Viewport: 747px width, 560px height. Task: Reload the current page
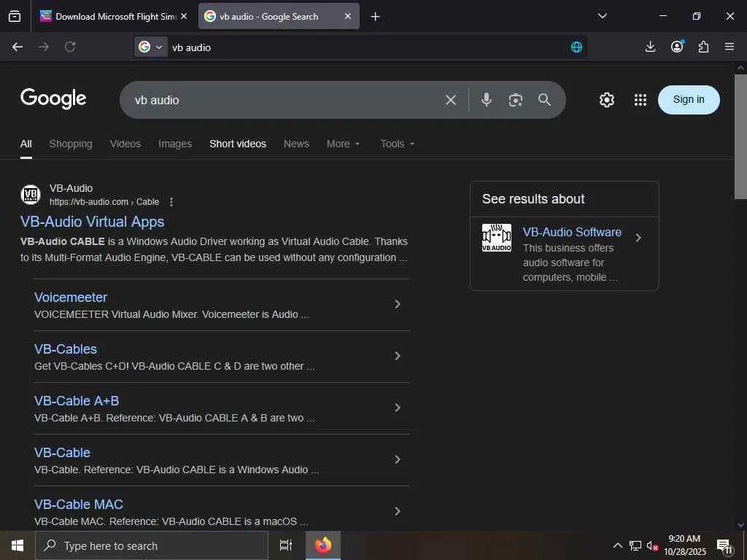[x=70, y=47]
